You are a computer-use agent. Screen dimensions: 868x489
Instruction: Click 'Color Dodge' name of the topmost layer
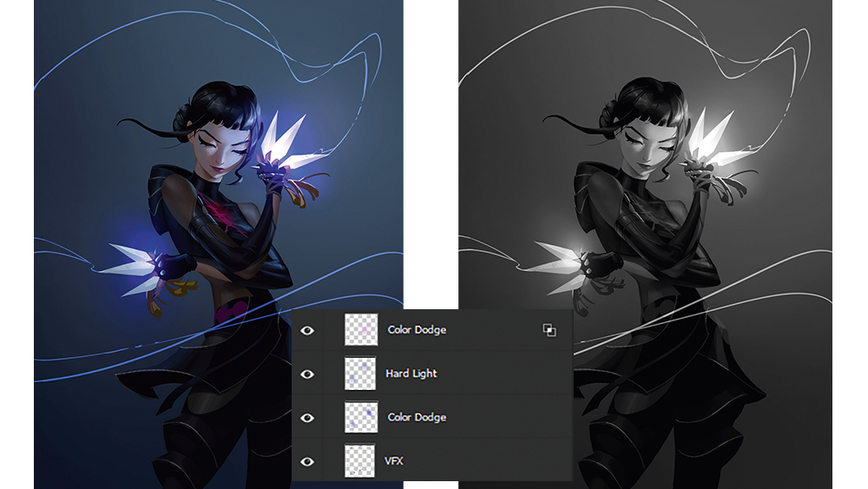point(417,329)
